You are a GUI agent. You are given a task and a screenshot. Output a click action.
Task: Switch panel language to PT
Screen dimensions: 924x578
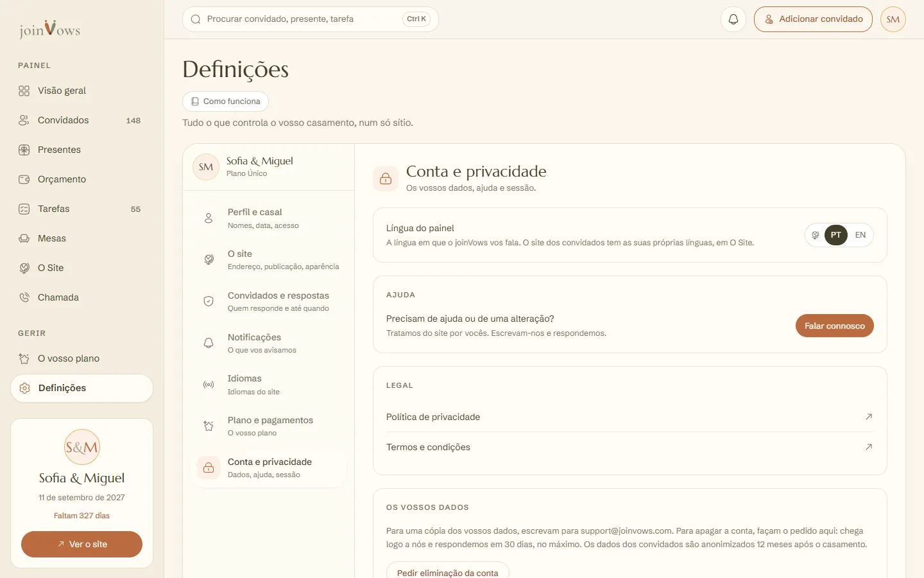[836, 235]
